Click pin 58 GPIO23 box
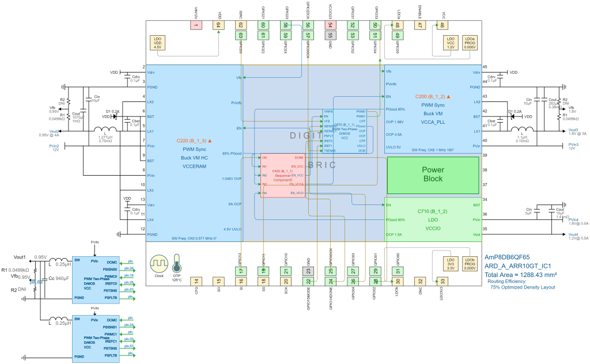The height and width of the screenshot is (364, 590). [x=286, y=25]
